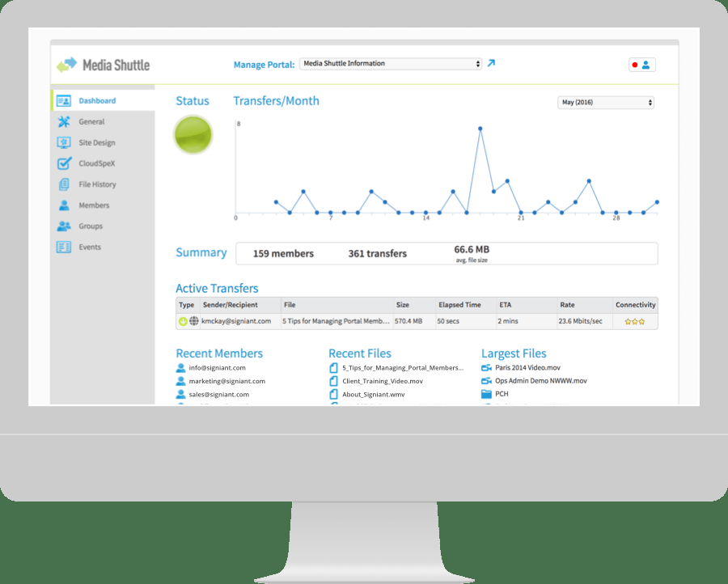Open Ops Admin Demo NWWW.mov largest file
728x584 pixels.
(541, 381)
